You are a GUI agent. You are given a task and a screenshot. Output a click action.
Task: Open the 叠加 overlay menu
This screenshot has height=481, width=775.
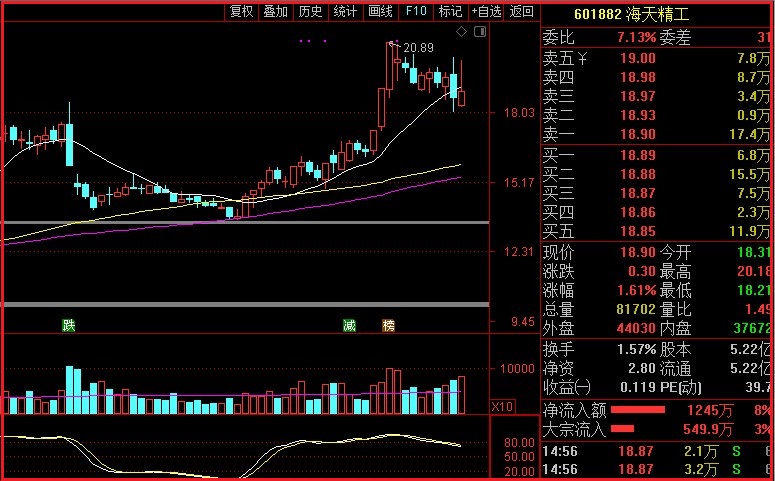pyautogui.click(x=276, y=11)
